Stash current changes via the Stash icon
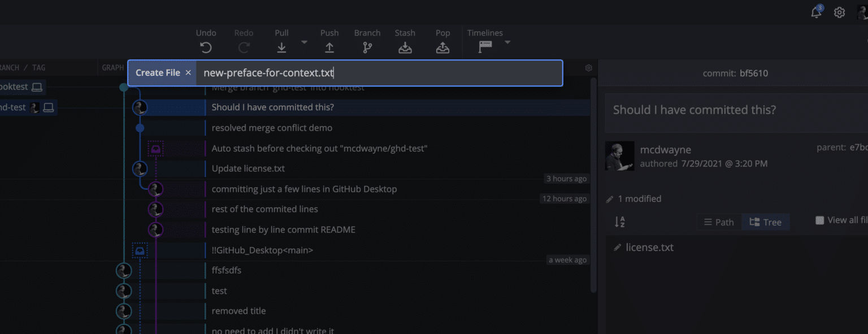Viewport: 868px width, 334px height. [x=405, y=47]
